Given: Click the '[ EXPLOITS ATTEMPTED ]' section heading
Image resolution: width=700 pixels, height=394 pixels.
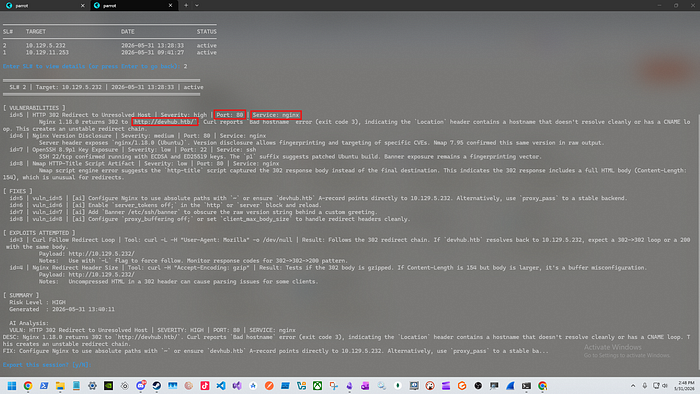Looking at the screenshot, I should coord(39,233).
